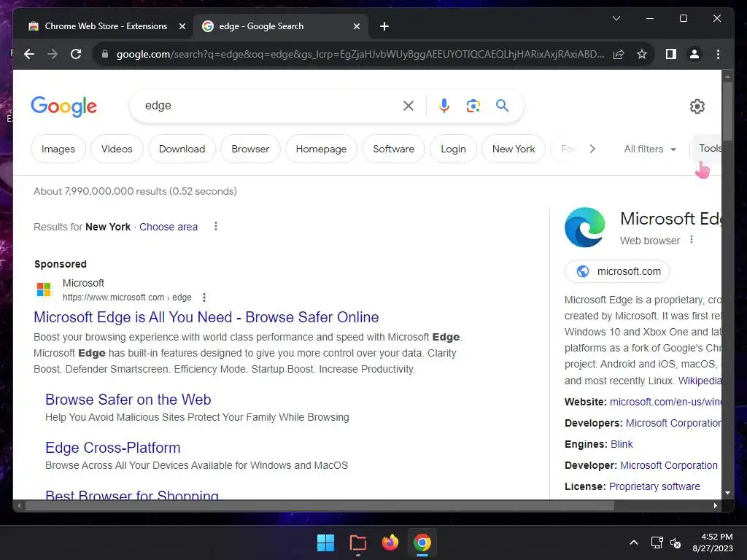The width and height of the screenshot is (747, 560).
Task: Open the Developer Microsoft Corporation link
Action: [x=669, y=466]
